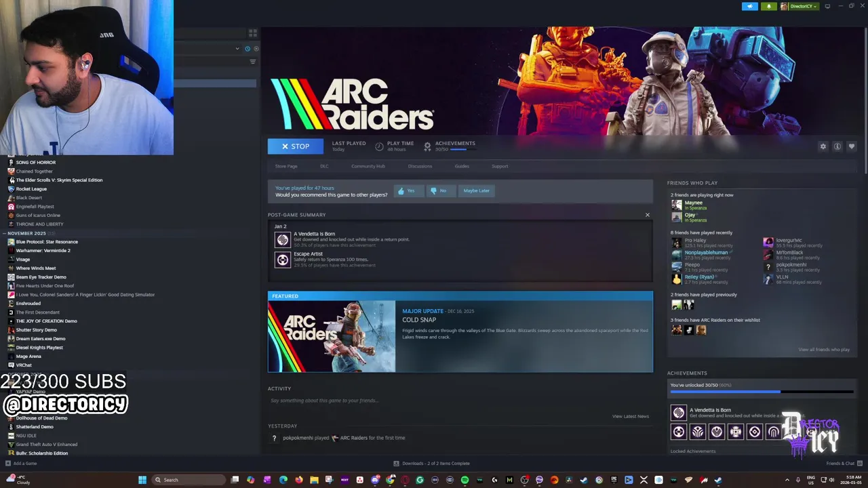Open pokpokmenhi activity entry
The image size is (868, 488).
coord(344,438)
